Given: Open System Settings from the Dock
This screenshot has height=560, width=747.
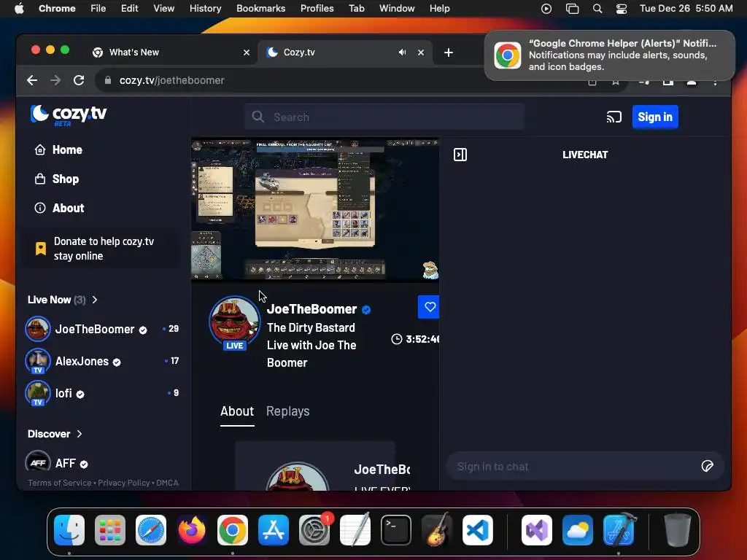Looking at the screenshot, I should (314, 529).
